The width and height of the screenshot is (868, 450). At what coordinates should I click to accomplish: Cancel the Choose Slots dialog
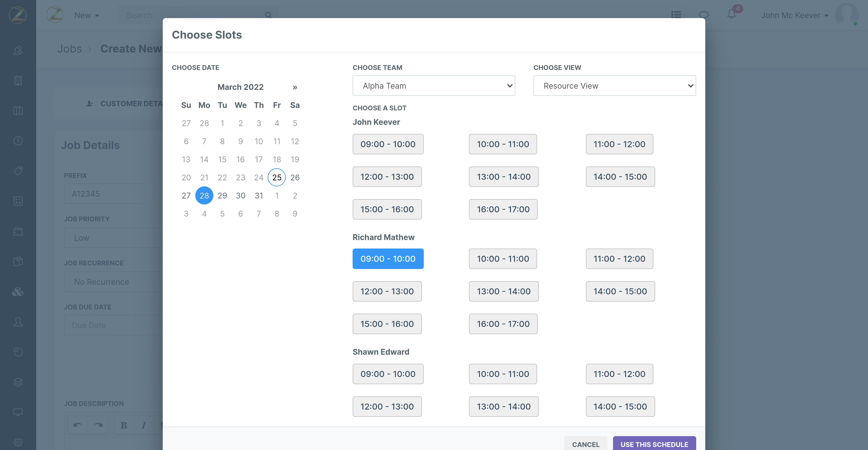pos(586,444)
